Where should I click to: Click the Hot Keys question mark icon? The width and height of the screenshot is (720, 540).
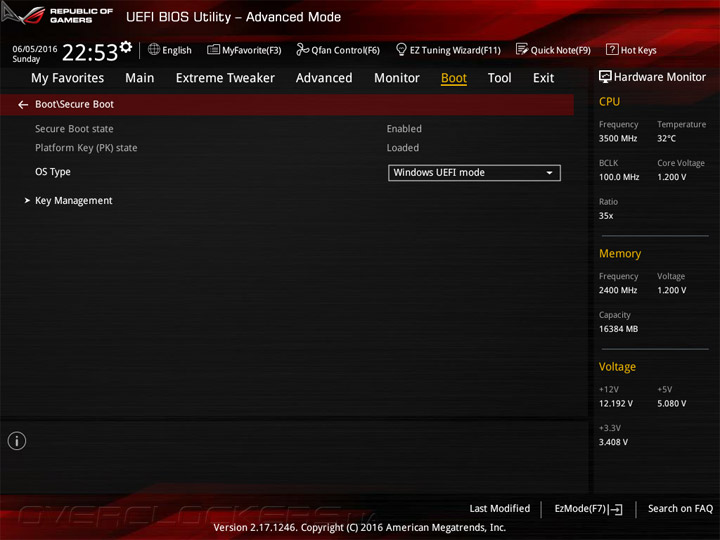(x=612, y=49)
